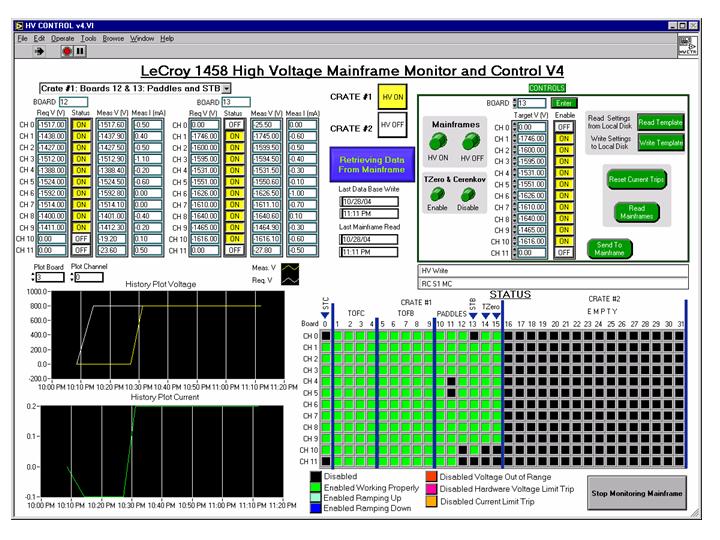Click the Controls CH 1 Target V field
Viewport: 720px width, 540px height.
point(532,139)
